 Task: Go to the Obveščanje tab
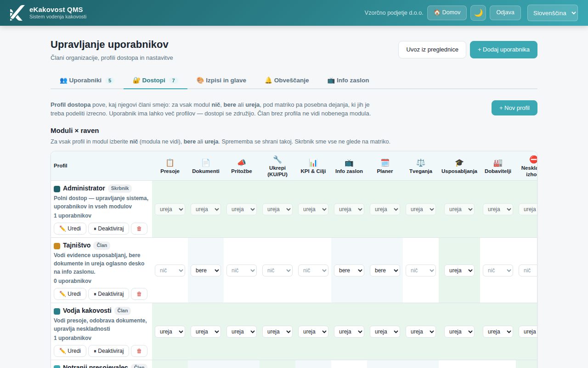coord(287,80)
